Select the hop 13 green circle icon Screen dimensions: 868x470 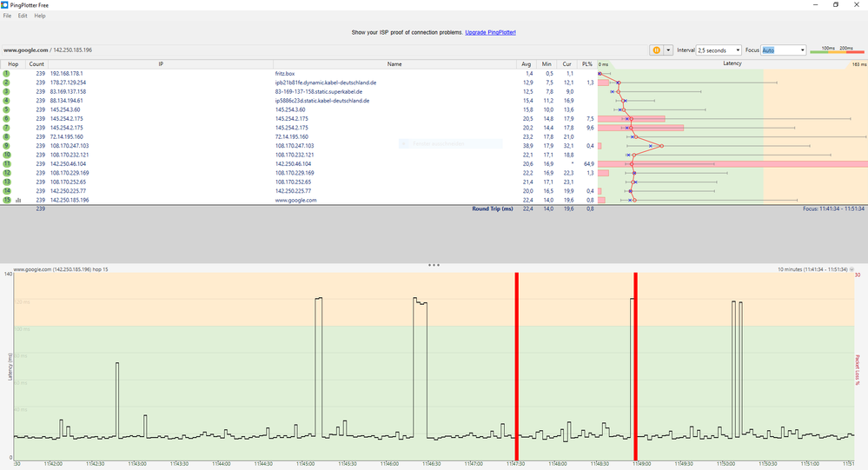click(x=7, y=182)
